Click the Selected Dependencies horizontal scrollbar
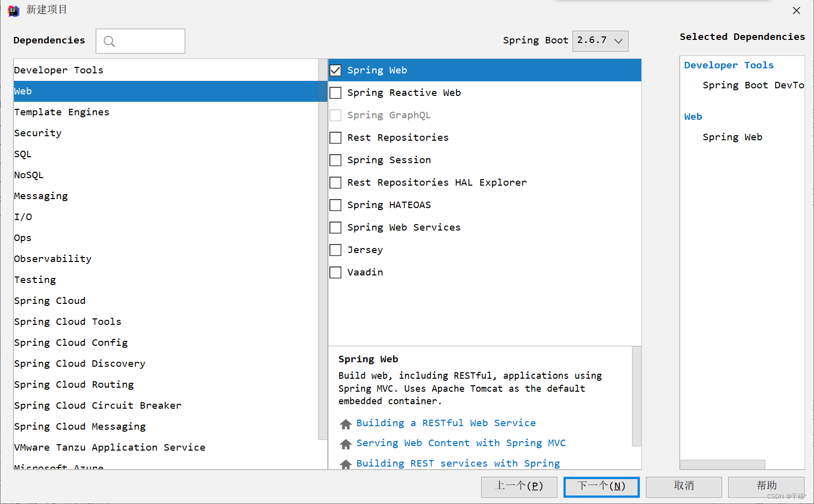The image size is (814, 504). [722, 465]
